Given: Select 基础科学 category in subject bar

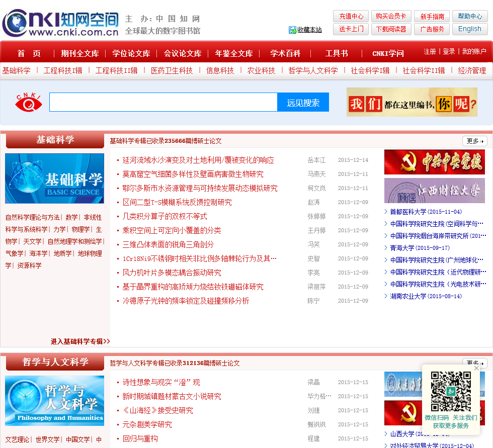Looking at the screenshot, I should tap(16, 71).
